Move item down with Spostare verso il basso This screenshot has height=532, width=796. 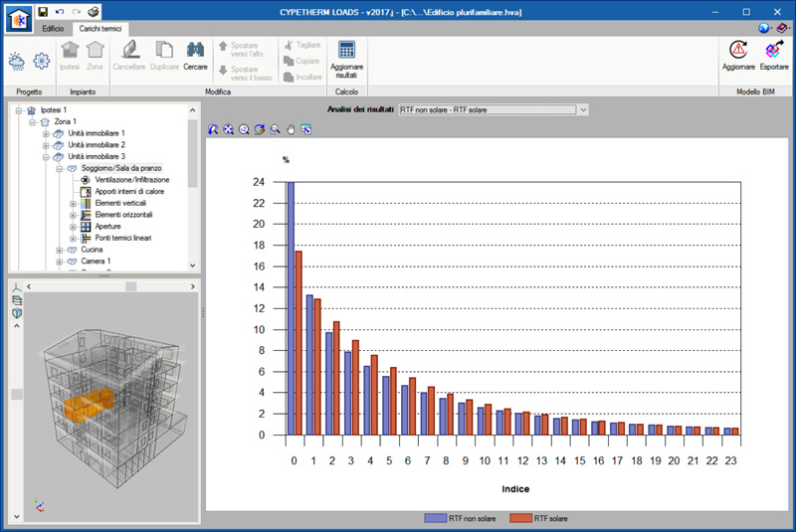[246, 73]
